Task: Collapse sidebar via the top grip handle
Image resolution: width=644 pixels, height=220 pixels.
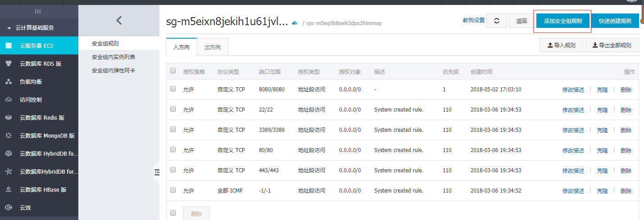Action: (x=38, y=11)
